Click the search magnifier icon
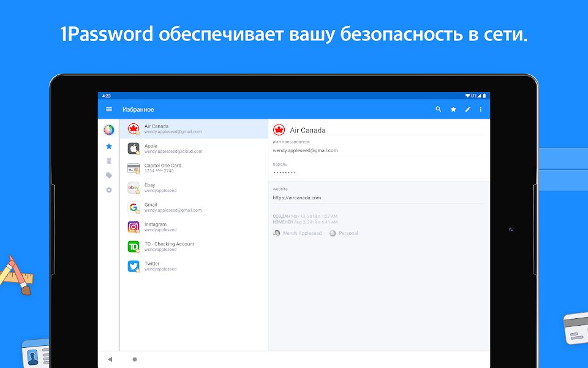588x368 pixels. (x=438, y=109)
